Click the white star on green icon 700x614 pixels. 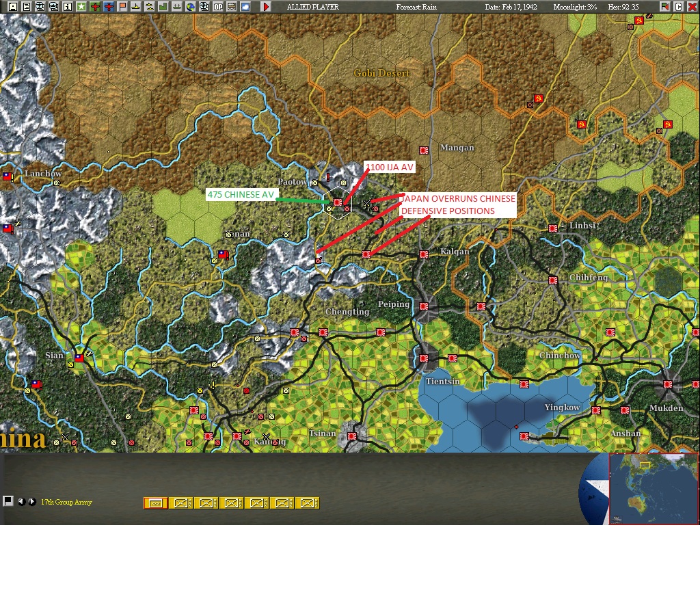[81, 7]
